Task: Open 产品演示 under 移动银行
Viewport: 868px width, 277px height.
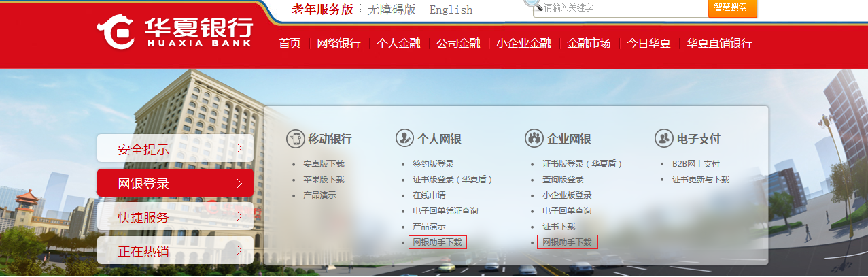Action: point(319,195)
